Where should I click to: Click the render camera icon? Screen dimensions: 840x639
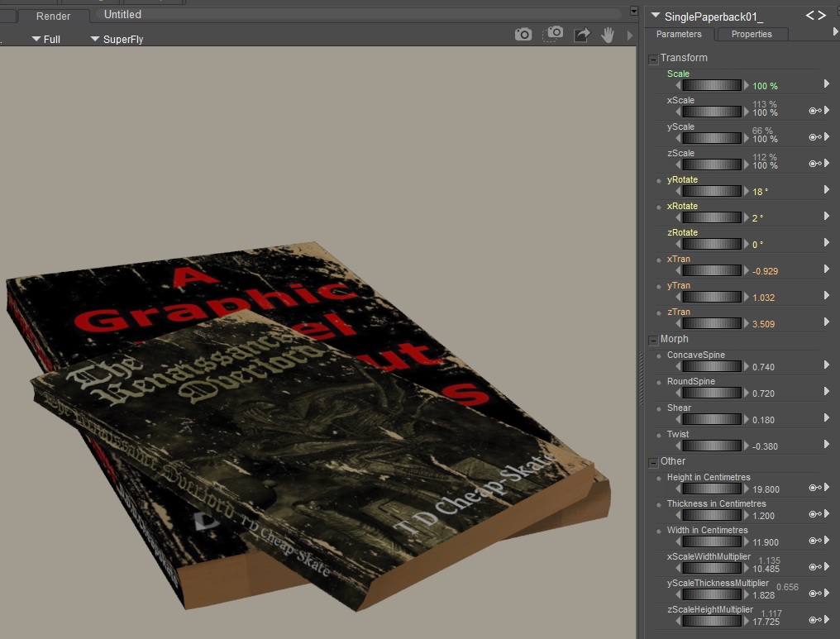click(x=523, y=34)
